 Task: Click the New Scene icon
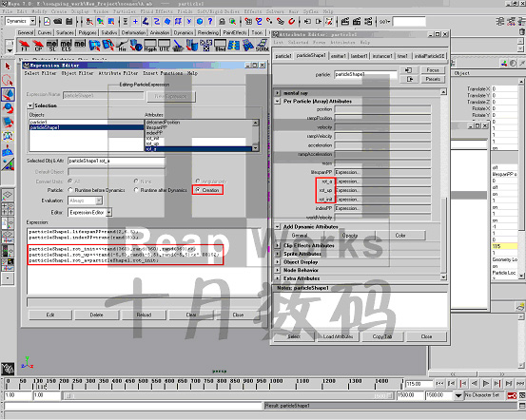point(47,22)
